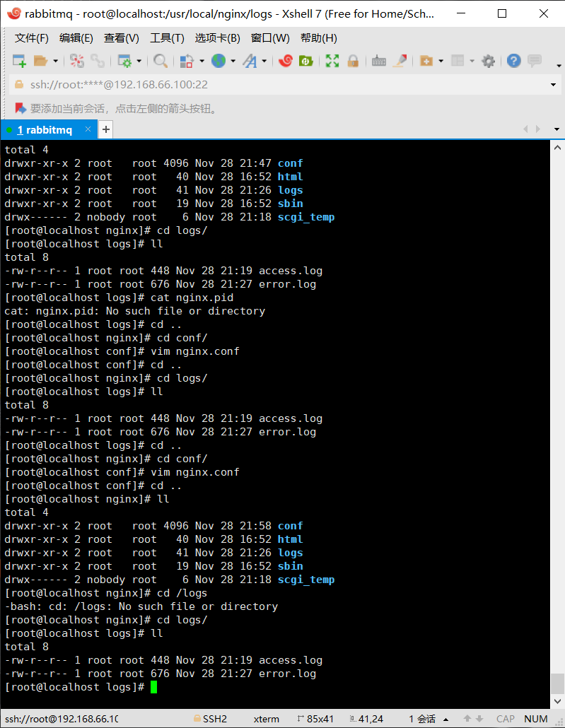Expand the Font dropdown arrow
The width and height of the screenshot is (565, 728).
[264, 61]
